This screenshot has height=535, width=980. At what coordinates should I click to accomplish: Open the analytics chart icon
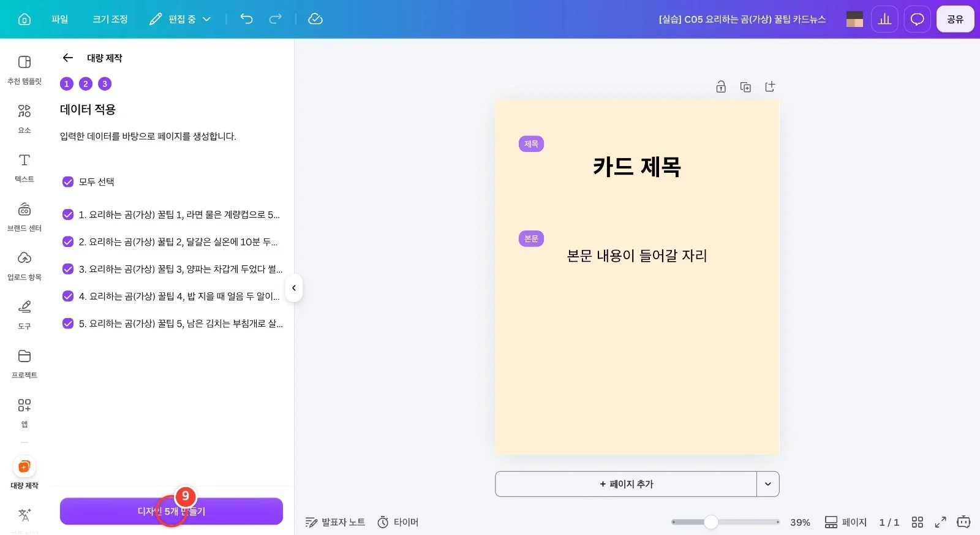[x=884, y=19]
